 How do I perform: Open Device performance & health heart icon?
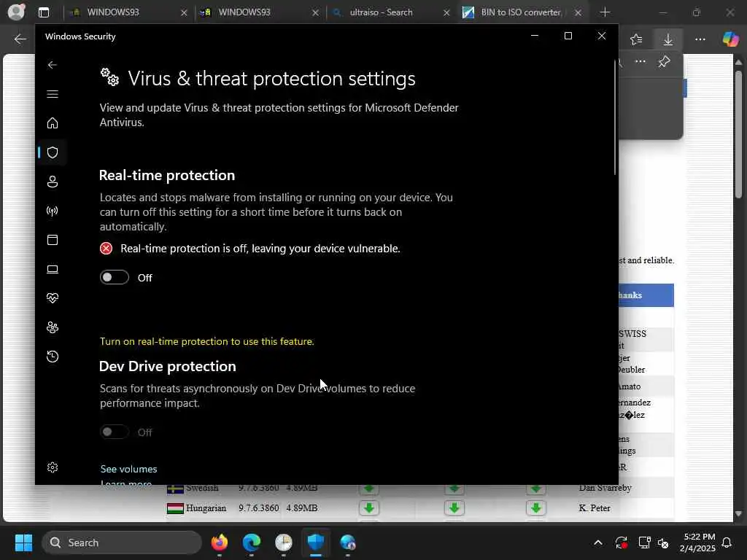[53, 298]
